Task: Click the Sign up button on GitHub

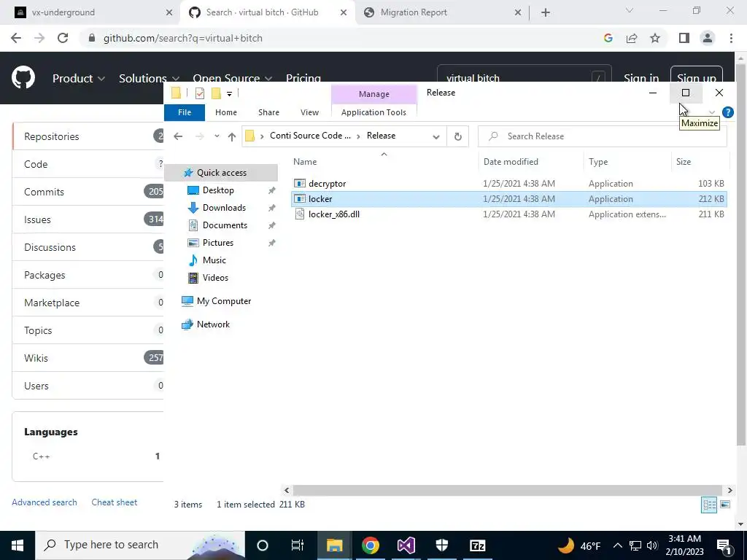Action: pyautogui.click(x=696, y=79)
